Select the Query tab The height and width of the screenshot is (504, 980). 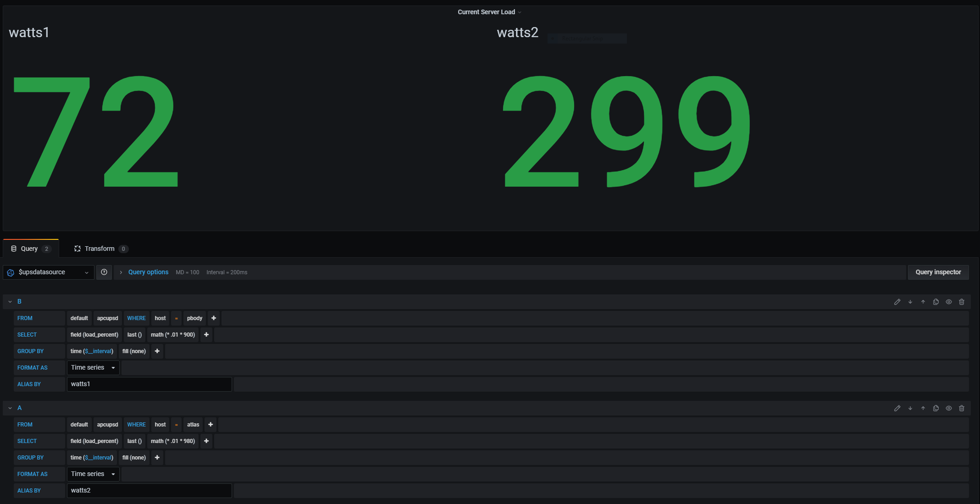30,249
